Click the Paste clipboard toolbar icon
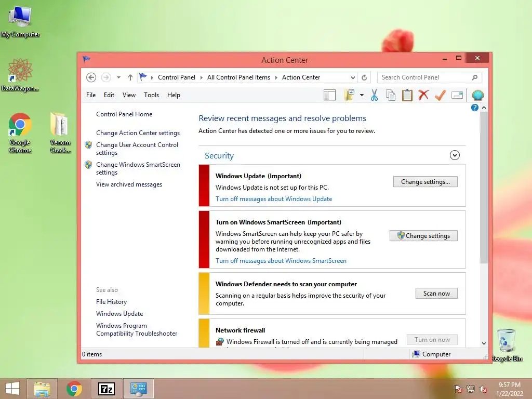 point(407,96)
